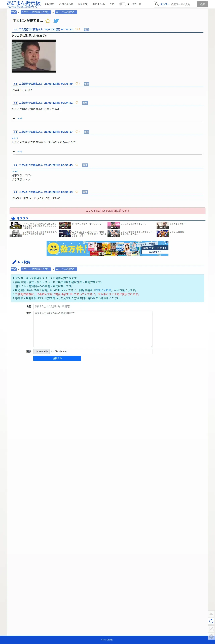The image size is (215, 644).
Task: Open thumbnail of thread with 166 comments
Action: [x=65, y=234]
